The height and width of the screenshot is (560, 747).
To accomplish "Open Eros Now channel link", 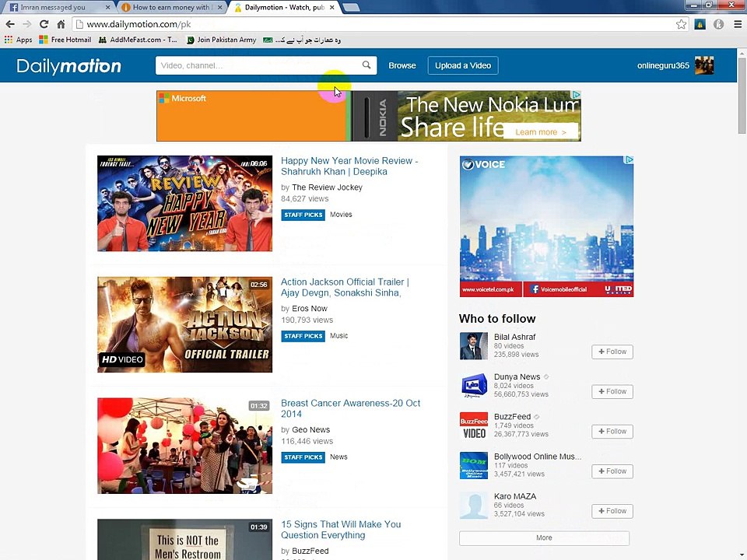I will point(309,309).
